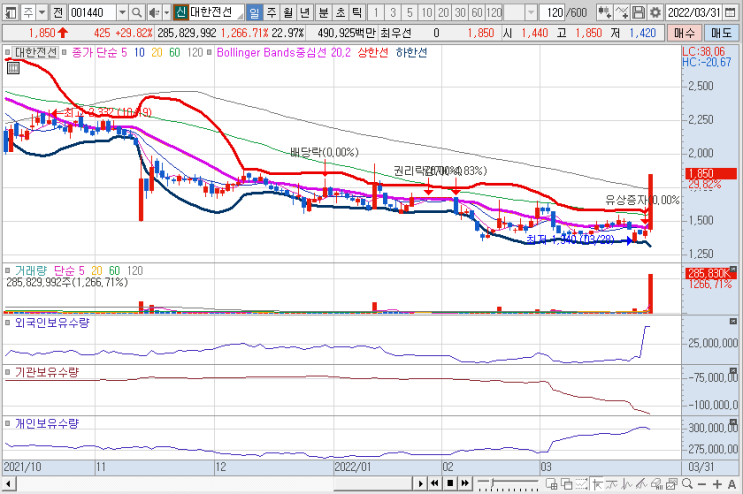Screen dimensions: 743x494
Task: Click the chart copy window icon
Action: click(x=671, y=484)
